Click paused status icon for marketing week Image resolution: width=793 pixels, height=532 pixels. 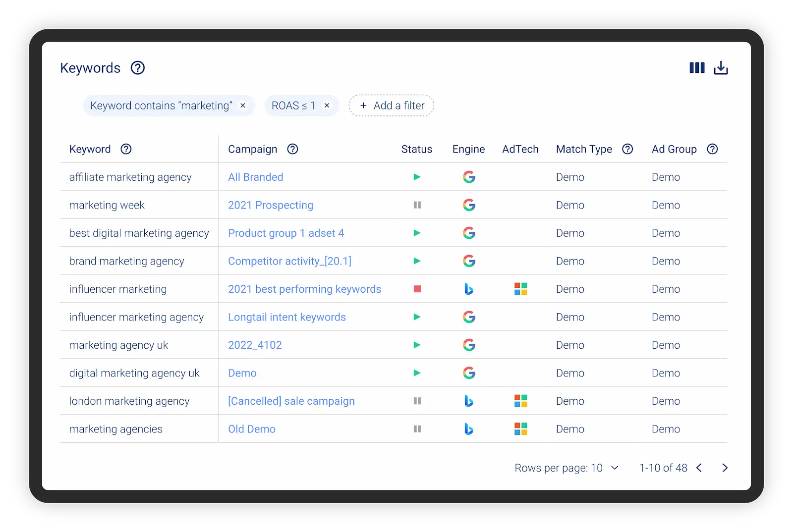point(417,205)
